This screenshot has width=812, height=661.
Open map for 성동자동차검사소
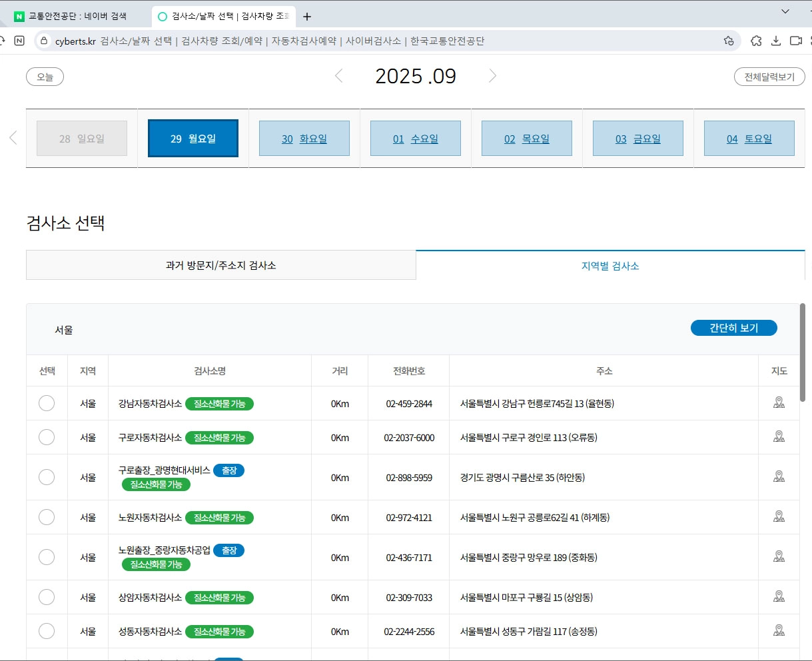[x=779, y=630]
